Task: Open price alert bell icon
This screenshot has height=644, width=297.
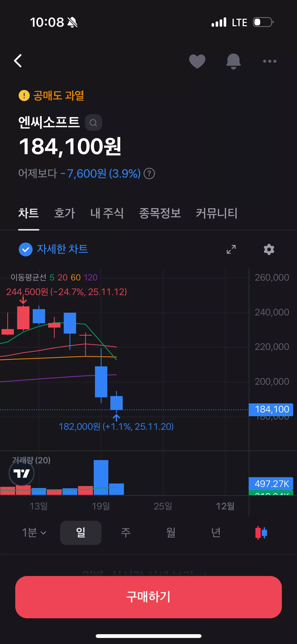Action: (234, 61)
